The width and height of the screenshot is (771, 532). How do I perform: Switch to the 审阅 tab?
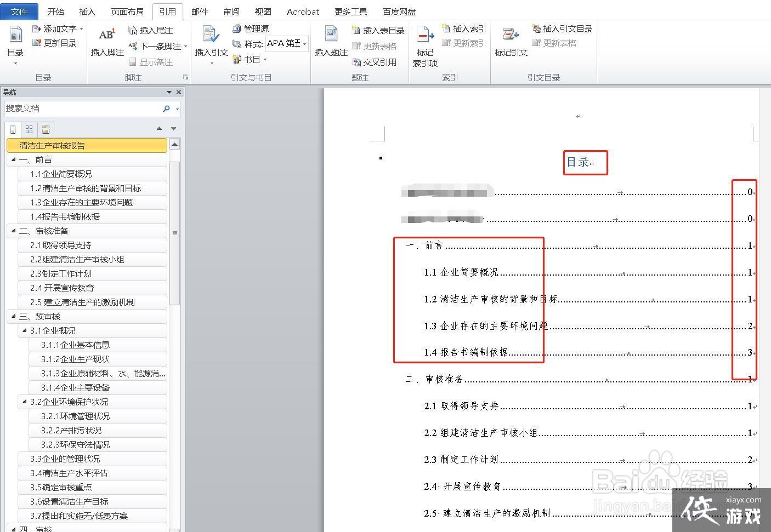231,12
